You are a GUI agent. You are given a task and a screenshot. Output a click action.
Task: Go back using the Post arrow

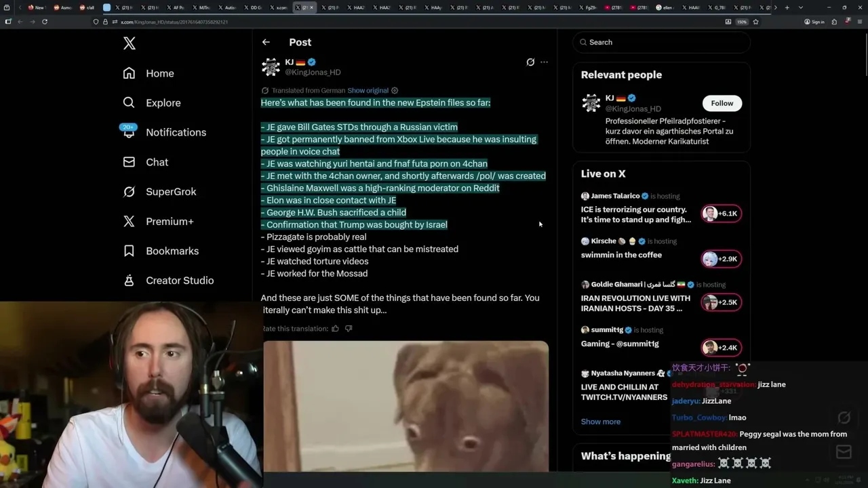[x=266, y=42]
